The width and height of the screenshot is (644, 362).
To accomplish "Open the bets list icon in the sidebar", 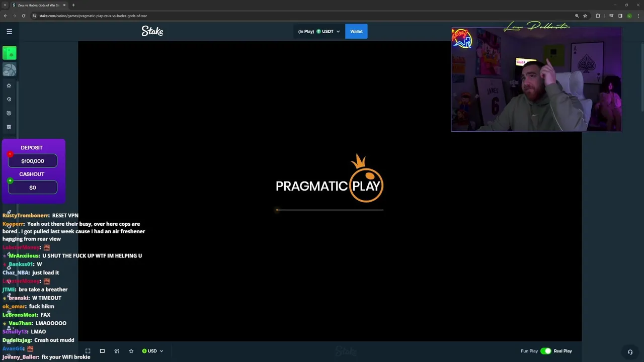I will point(9,127).
